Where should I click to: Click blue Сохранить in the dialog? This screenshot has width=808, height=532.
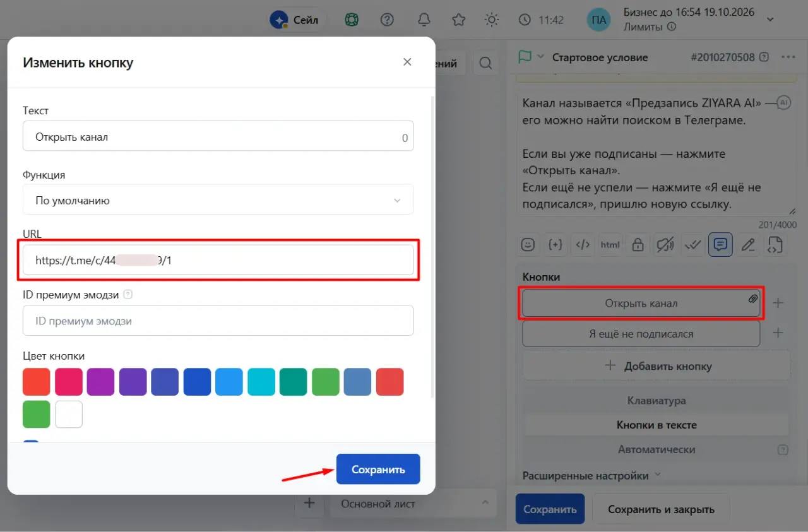point(378,470)
